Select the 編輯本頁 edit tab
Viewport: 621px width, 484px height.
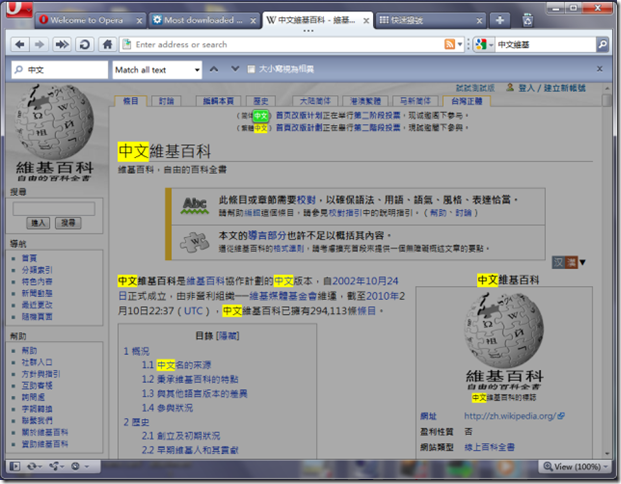coord(218,101)
